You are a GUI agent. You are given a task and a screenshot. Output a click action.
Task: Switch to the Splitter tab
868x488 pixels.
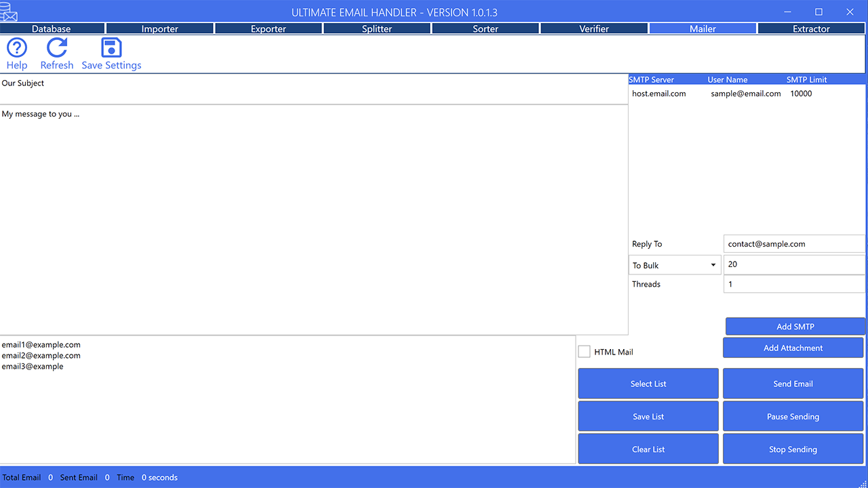376,28
